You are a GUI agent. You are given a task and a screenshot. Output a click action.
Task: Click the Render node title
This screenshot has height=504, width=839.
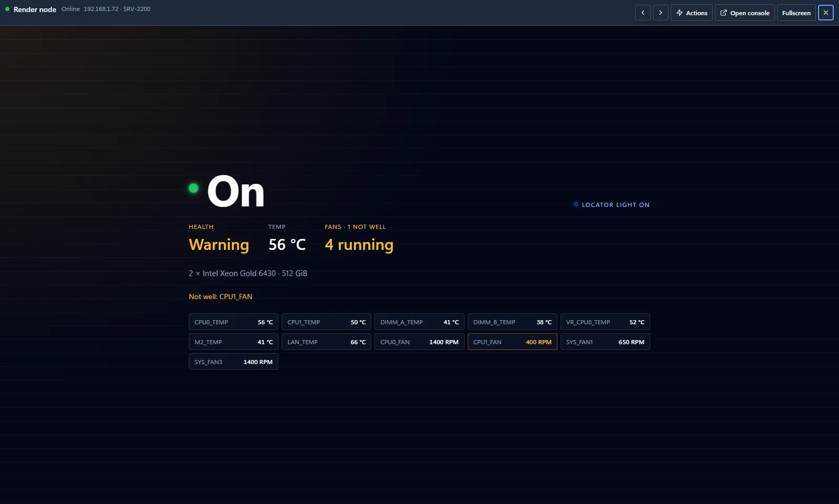(x=35, y=9)
